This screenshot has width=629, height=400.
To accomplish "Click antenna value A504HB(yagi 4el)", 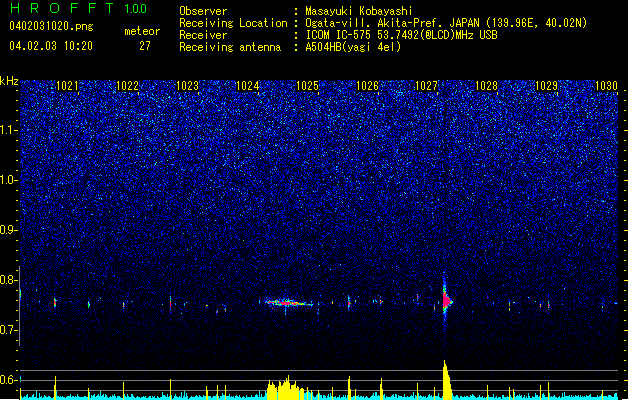I will click(353, 47).
